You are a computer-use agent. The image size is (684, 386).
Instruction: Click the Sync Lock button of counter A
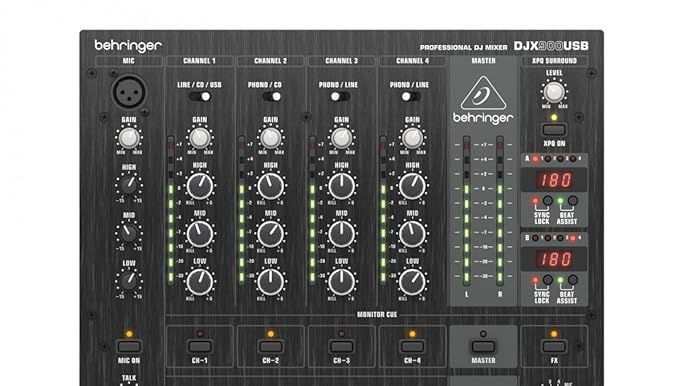[x=547, y=201]
